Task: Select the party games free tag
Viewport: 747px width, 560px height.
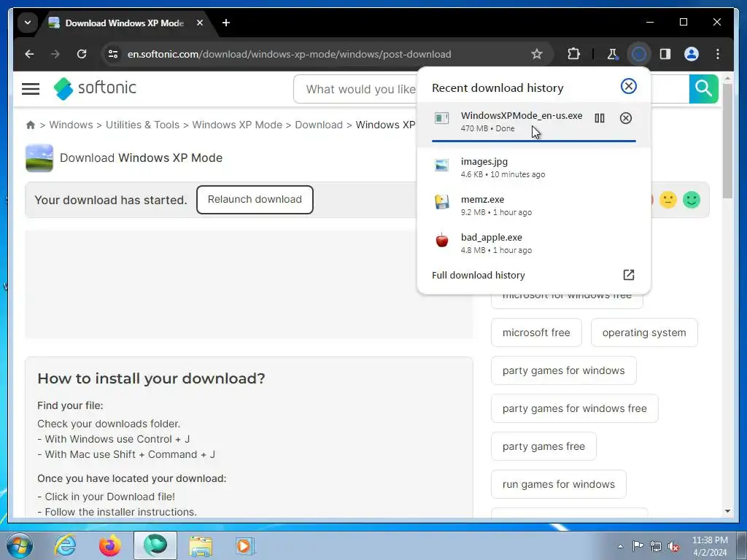Action: pos(543,446)
